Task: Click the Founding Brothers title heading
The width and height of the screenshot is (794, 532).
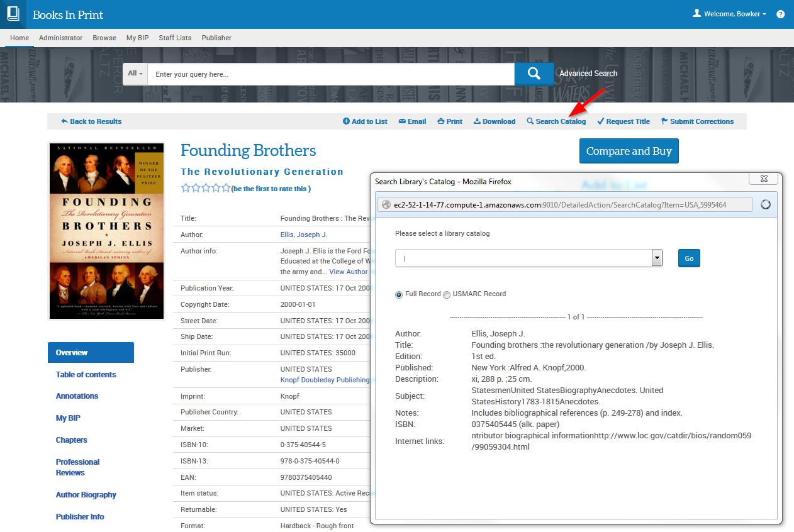Action: [249, 151]
